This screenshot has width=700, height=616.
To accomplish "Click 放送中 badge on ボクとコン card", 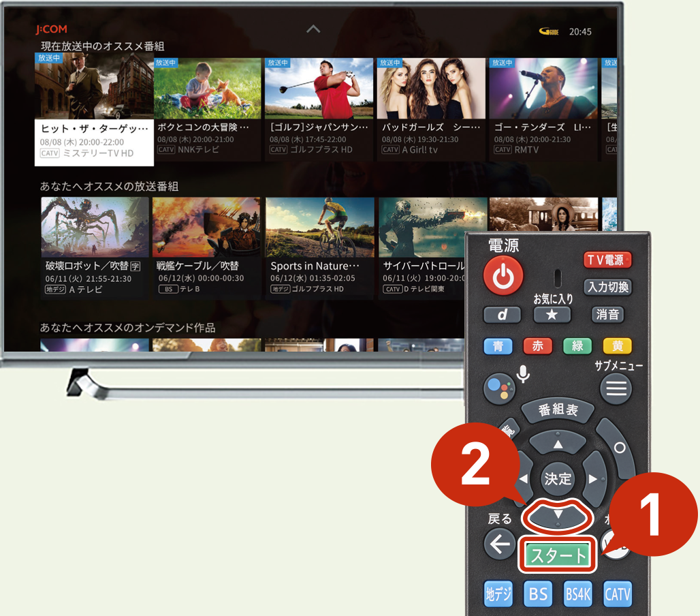I will coord(165,63).
